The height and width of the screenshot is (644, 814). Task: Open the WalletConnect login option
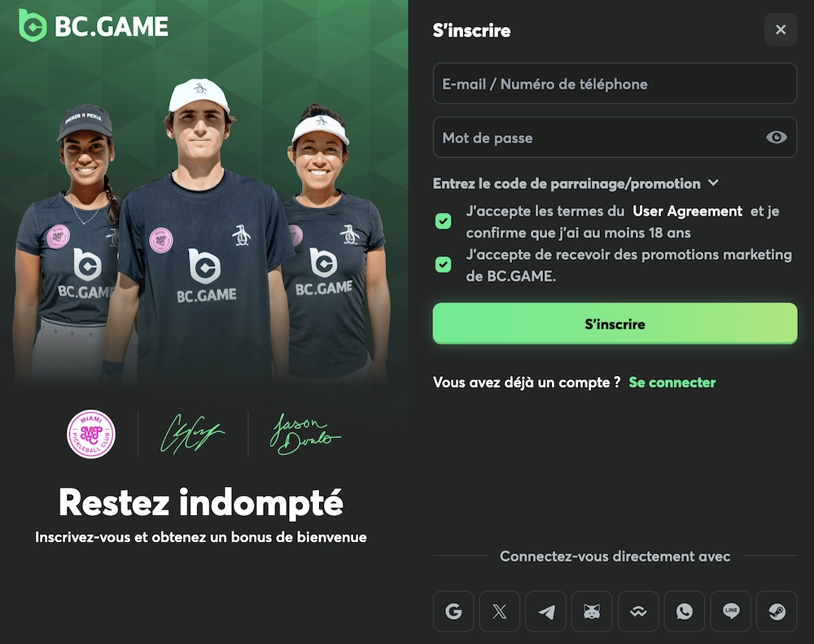coord(638,611)
